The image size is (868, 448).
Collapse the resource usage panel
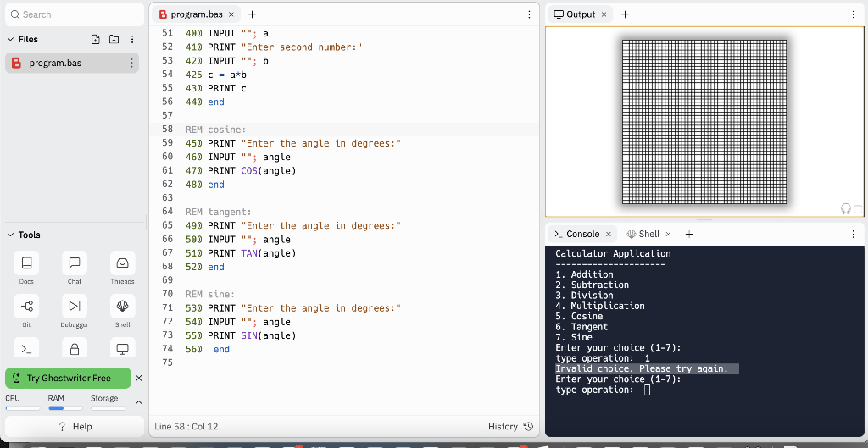pyautogui.click(x=139, y=402)
